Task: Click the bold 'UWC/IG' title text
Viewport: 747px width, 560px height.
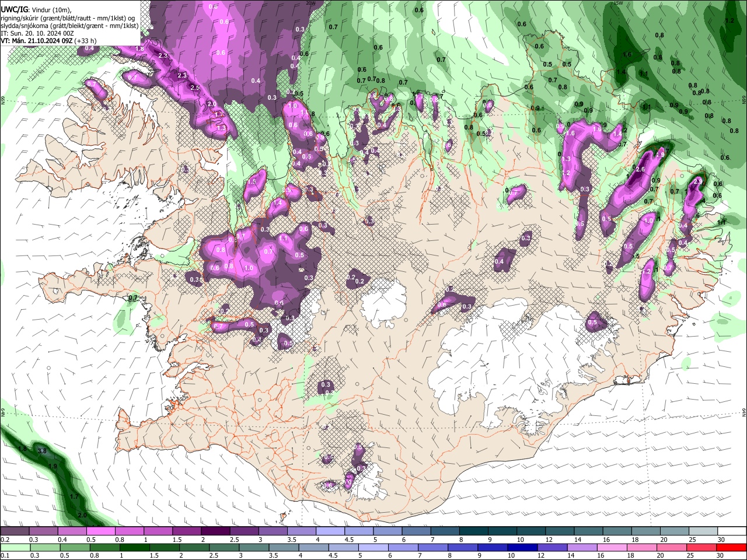Action: point(15,10)
